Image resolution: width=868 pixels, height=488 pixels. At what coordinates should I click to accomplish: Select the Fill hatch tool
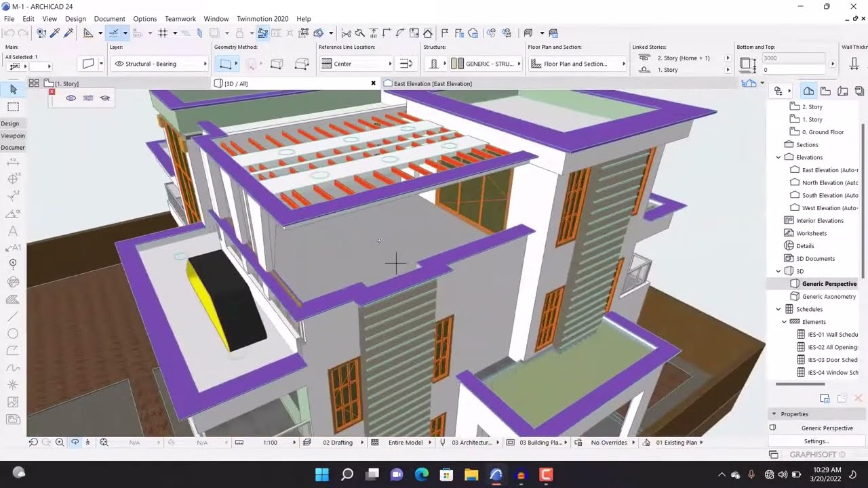point(13,300)
